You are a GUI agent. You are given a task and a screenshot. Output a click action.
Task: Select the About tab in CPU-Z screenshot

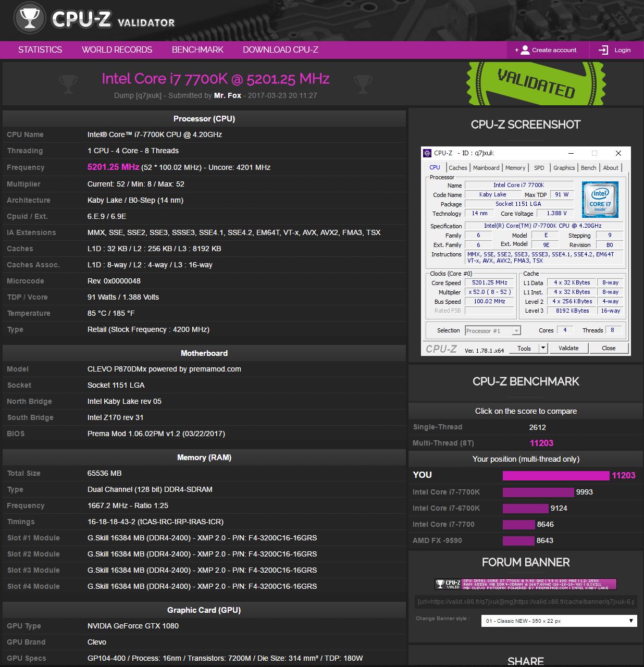click(x=611, y=168)
